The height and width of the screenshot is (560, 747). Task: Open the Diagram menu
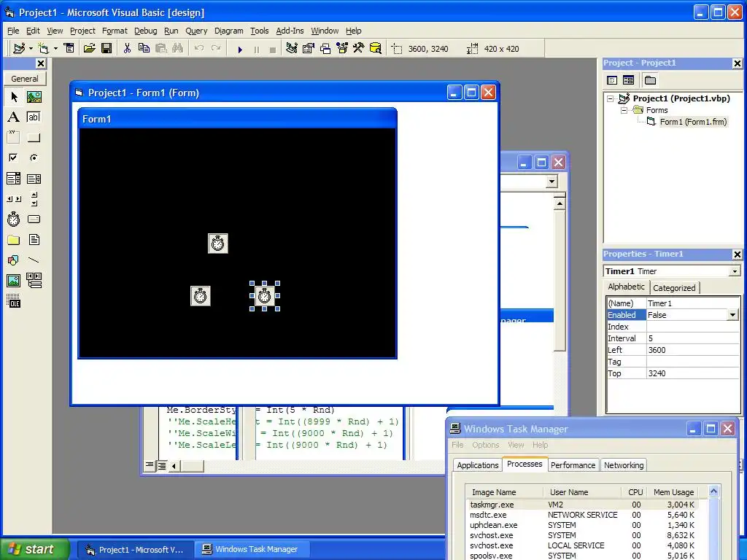point(228,31)
